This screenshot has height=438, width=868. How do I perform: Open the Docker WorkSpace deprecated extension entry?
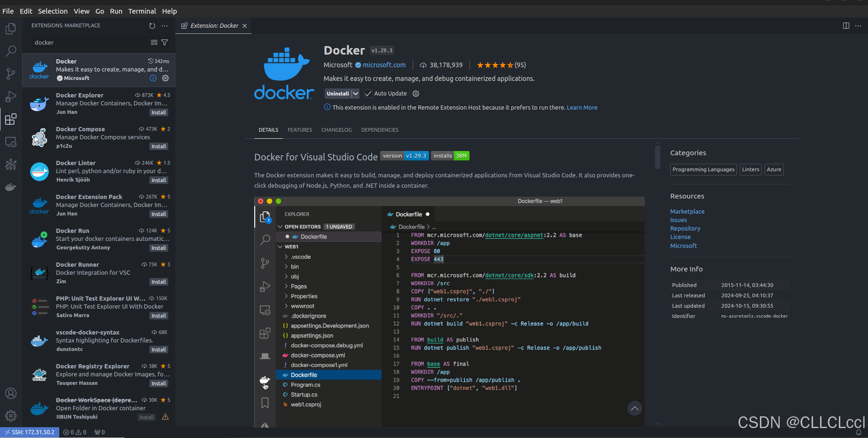click(99, 408)
